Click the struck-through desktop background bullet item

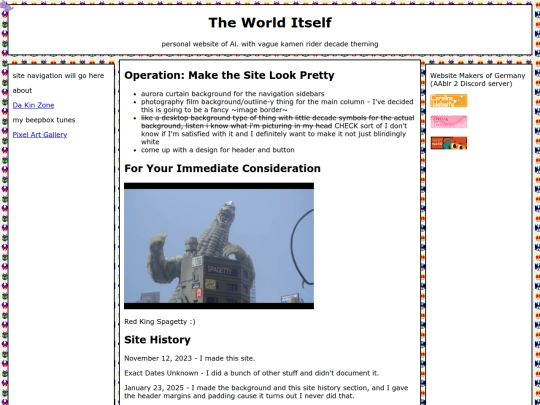pyautogui.click(x=277, y=130)
